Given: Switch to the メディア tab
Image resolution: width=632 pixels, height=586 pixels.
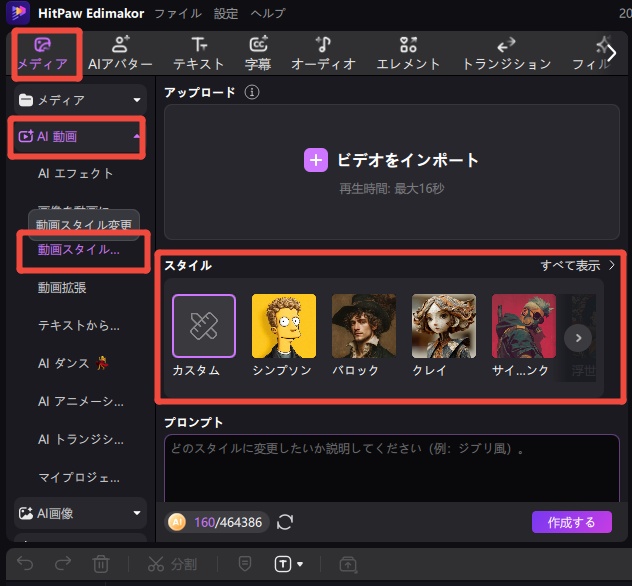Looking at the screenshot, I should tap(43, 54).
